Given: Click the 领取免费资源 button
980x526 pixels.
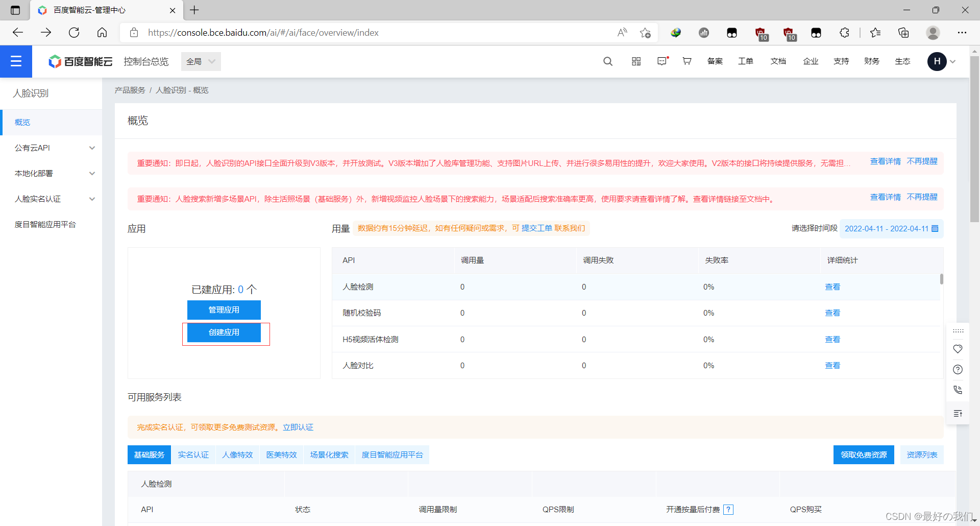Looking at the screenshot, I should tap(864, 455).
